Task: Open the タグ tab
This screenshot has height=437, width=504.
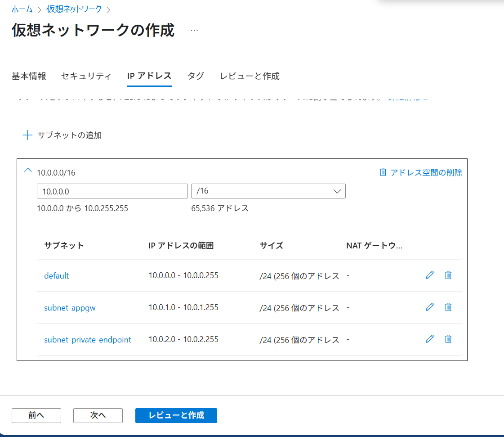Action: click(x=196, y=76)
